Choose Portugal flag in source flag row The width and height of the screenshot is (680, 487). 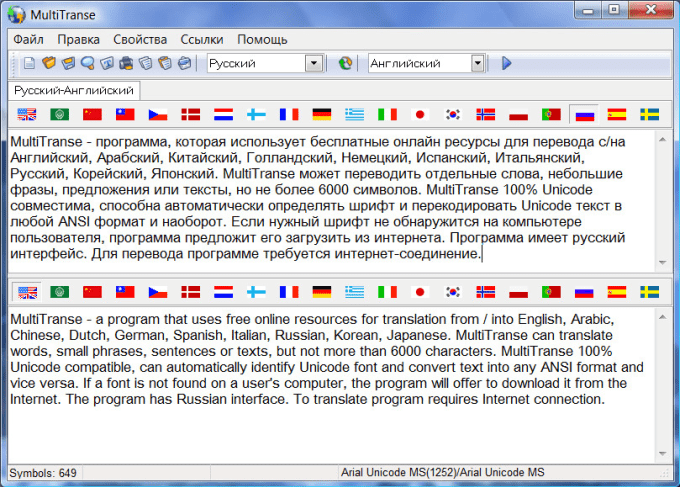coord(551,114)
